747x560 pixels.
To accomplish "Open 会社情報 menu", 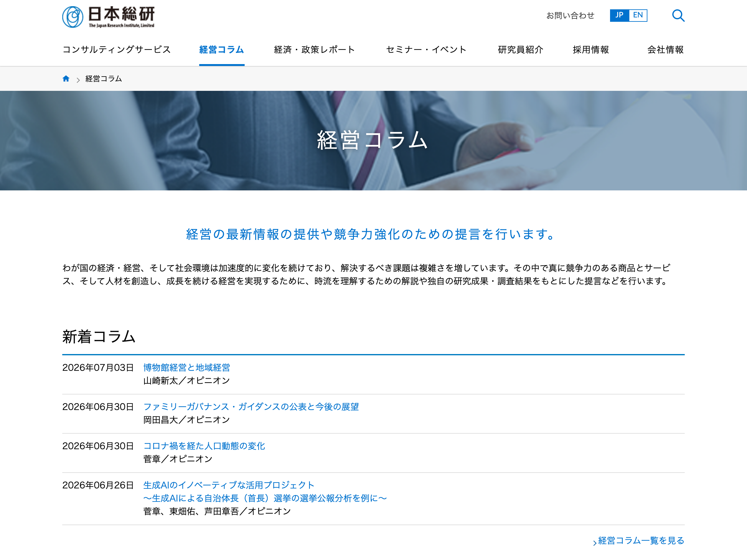I will click(x=666, y=49).
